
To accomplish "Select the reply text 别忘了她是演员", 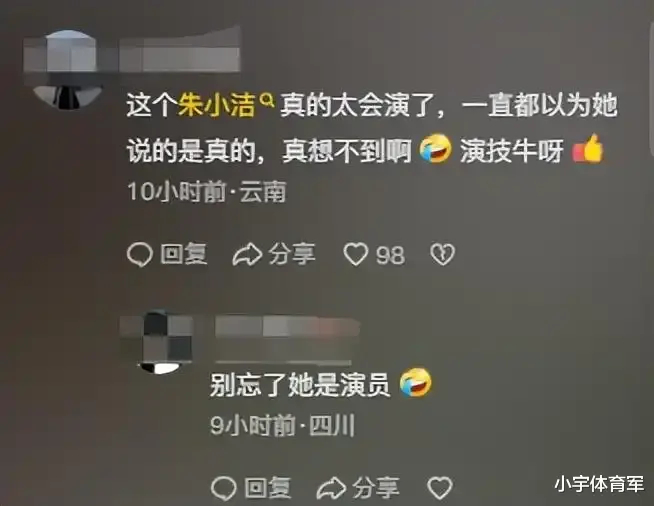I will point(300,384).
